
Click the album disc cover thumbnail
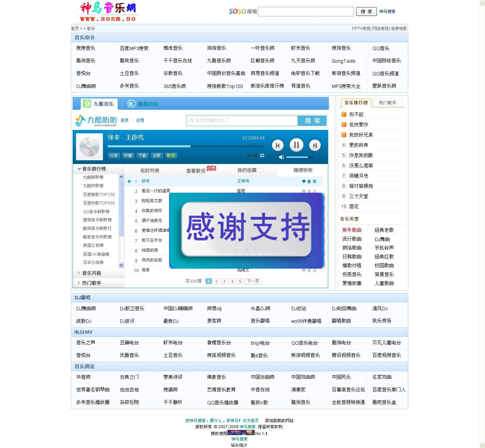(x=89, y=147)
